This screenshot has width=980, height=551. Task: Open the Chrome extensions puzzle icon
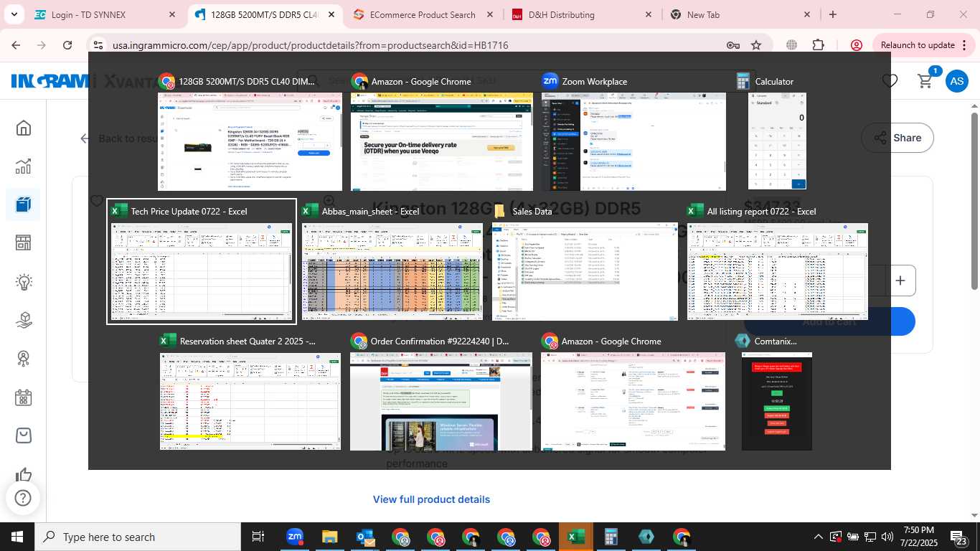click(819, 45)
